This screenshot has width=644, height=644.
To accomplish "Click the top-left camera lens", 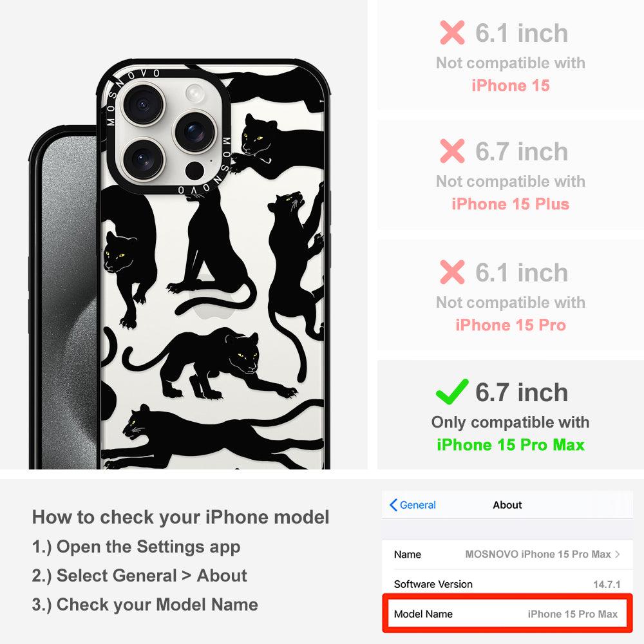I will pyautogui.click(x=143, y=104).
